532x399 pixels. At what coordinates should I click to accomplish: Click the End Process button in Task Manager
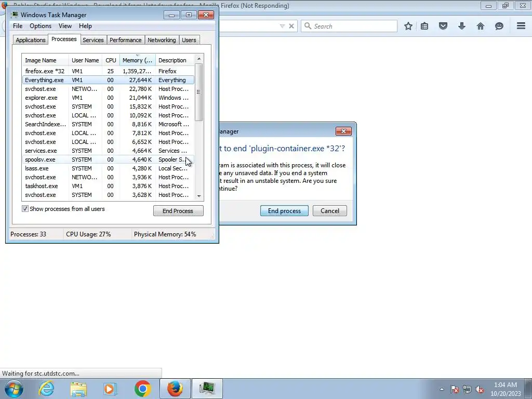(178, 211)
